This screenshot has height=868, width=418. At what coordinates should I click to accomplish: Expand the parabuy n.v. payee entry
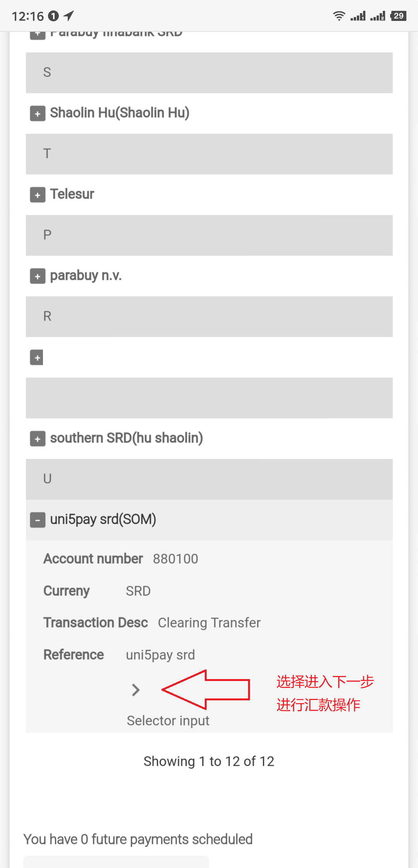coord(38,276)
